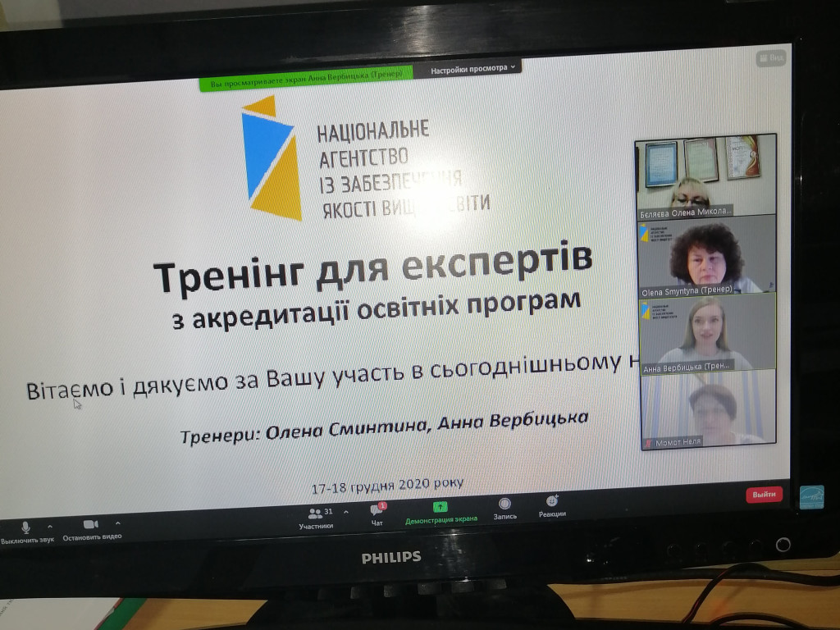Open video options arrow beside camera
The height and width of the screenshot is (630, 840).
[118, 523]
